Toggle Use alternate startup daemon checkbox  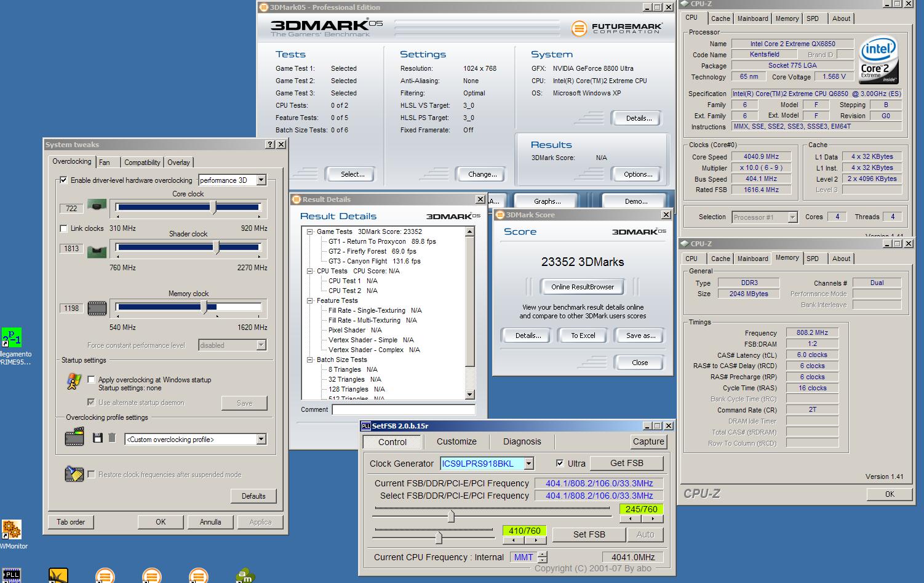92,403
